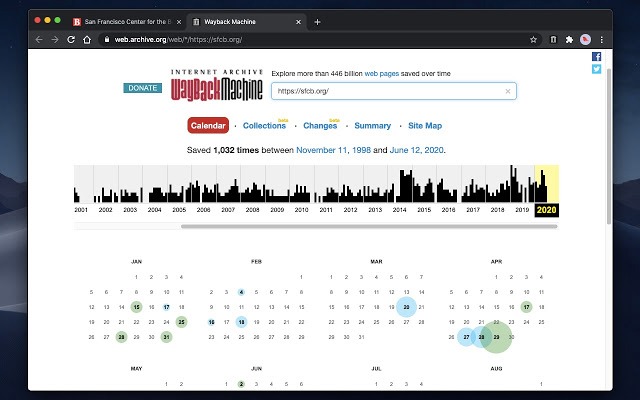Follow the November 11, 1998 link
This screenshot has width=640, height=400.
pos(334,150)
